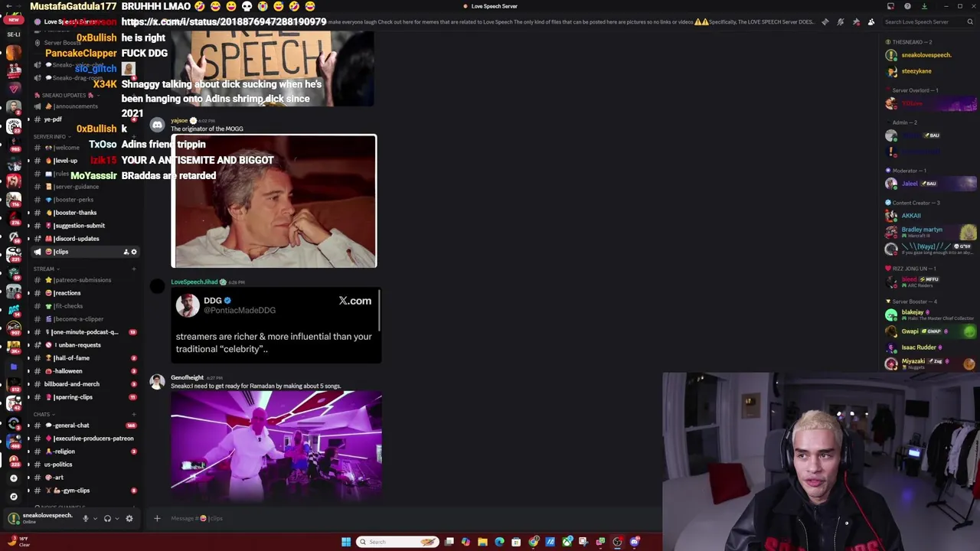Open member profile steezykane
The height and width of the screenshot is (551, 980).
[x=928, y=71]
